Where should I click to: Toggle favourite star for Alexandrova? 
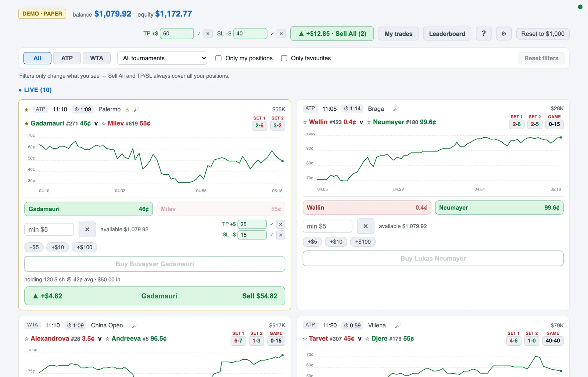point(26,339)
